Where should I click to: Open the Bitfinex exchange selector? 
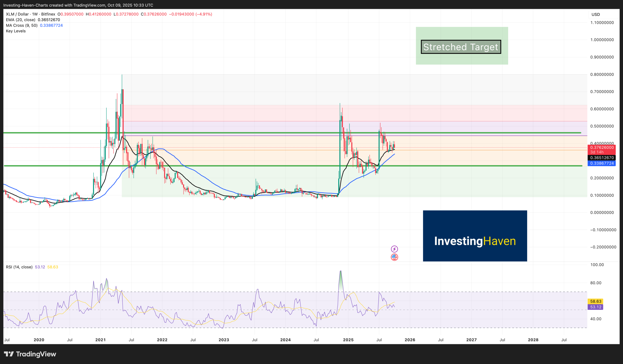(48, 14)
